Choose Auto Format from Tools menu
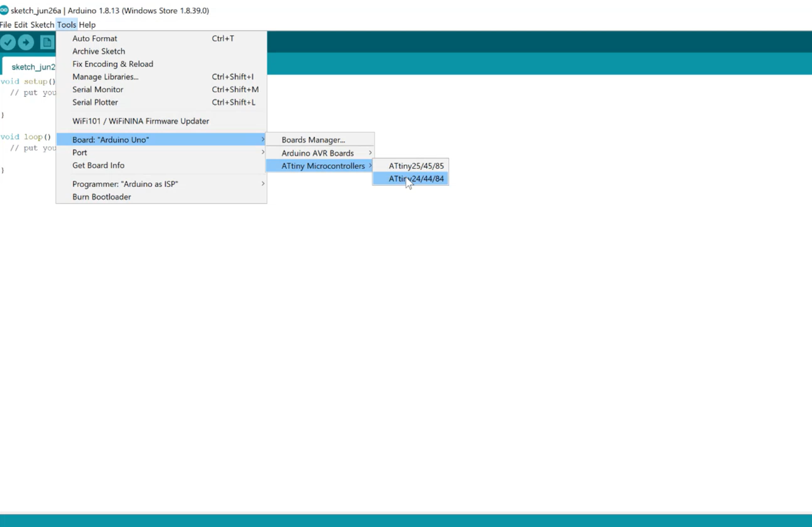The width and height of the screenshot is (812, 527). coord(161,38)
